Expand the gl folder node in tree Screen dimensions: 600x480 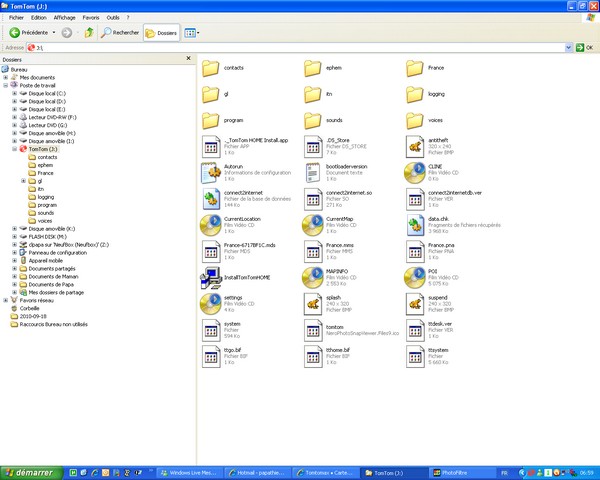tap(23, 181)
